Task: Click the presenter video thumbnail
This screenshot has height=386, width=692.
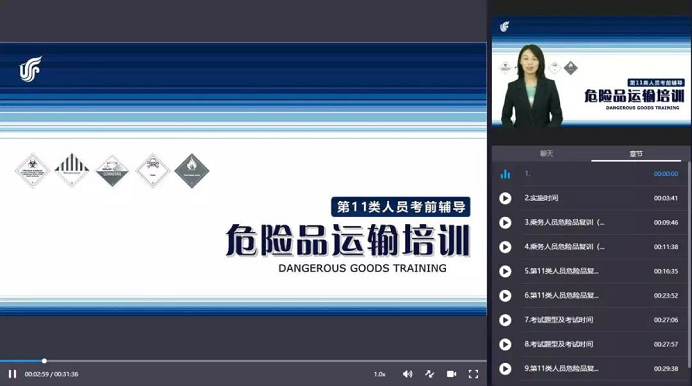Action: pyautogui.click(x=591, y=72)
